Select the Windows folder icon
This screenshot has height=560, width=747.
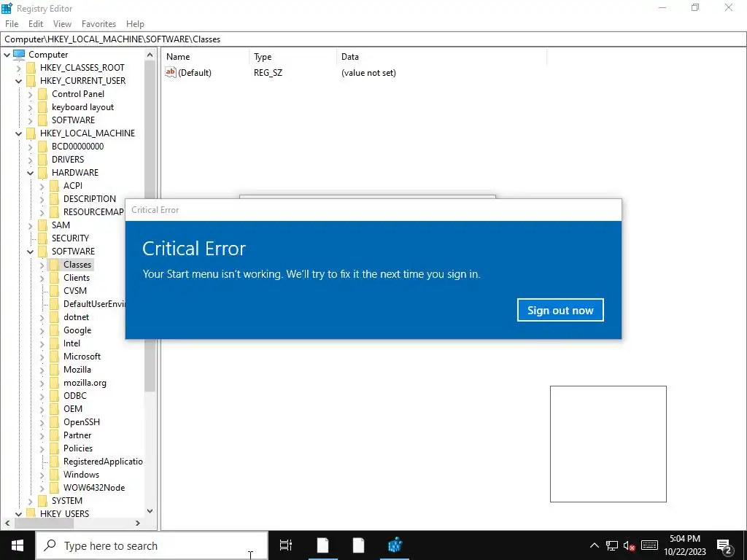pyautogui.click(x=54, y=475)
